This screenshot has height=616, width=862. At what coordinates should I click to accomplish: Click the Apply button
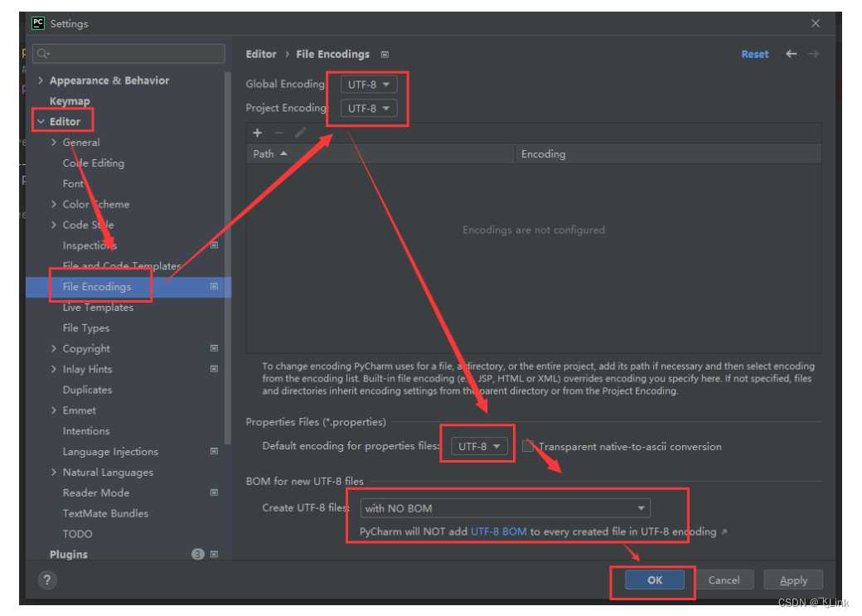coord(793,580)
